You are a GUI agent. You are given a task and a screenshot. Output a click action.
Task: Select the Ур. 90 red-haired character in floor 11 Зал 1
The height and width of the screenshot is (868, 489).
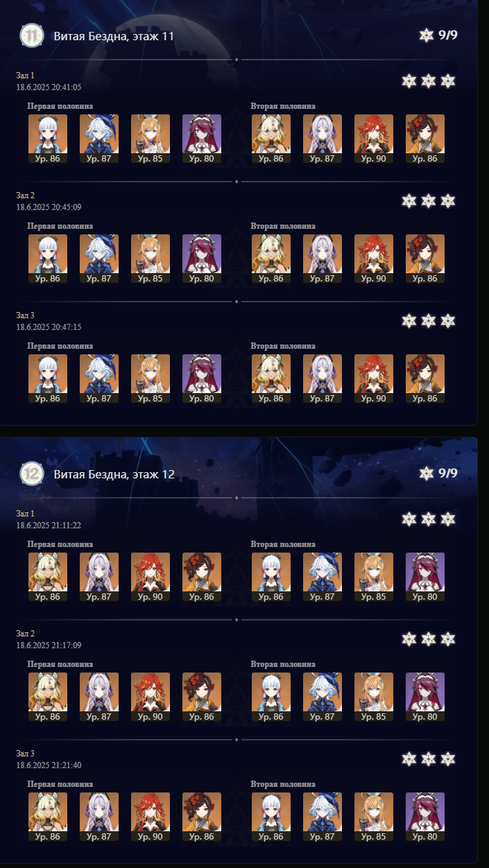click(374, 139)
